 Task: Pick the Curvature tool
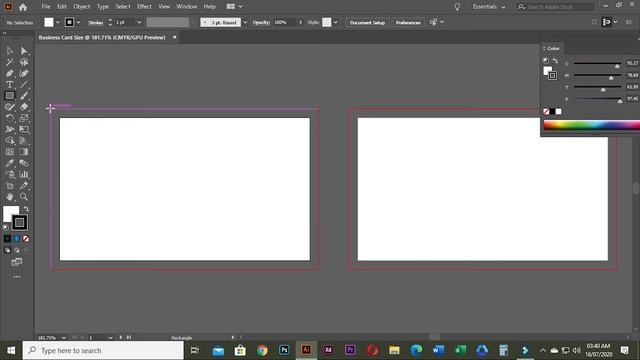pos(24,73)
